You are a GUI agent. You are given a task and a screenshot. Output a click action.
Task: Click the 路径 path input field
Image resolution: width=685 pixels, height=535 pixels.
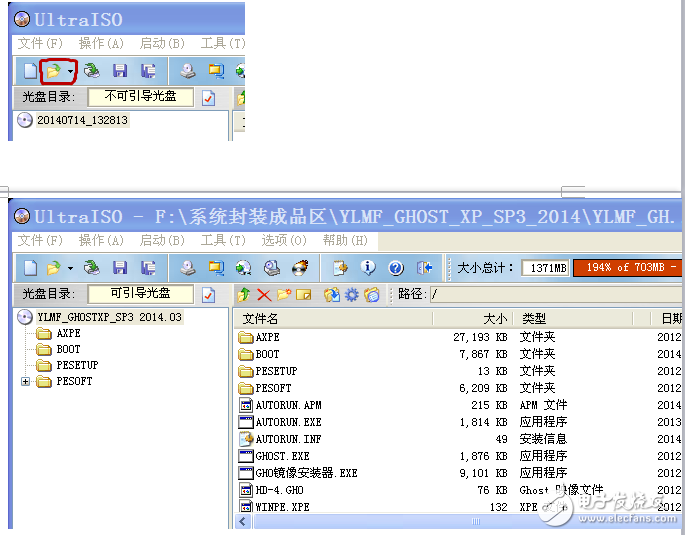pos(556,294)
